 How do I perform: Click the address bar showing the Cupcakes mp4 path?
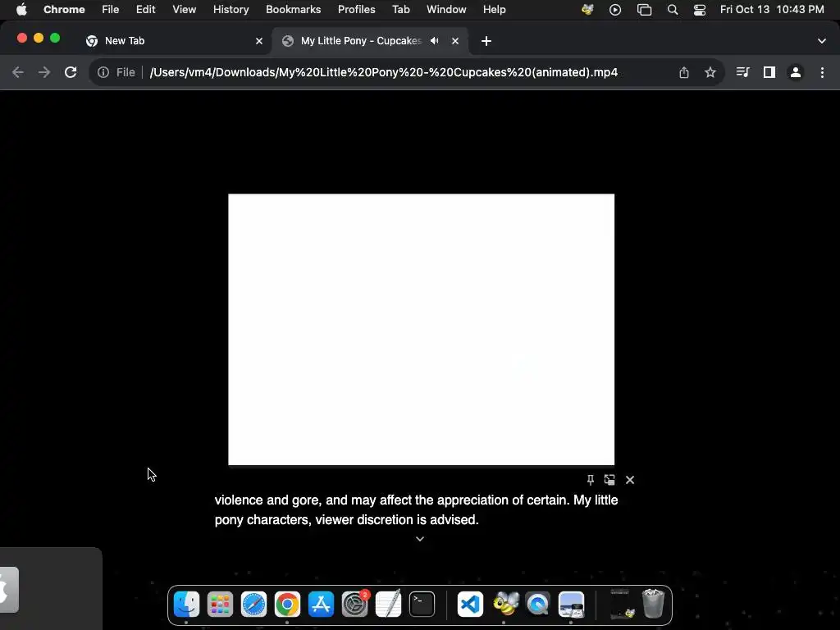[384, 72]
